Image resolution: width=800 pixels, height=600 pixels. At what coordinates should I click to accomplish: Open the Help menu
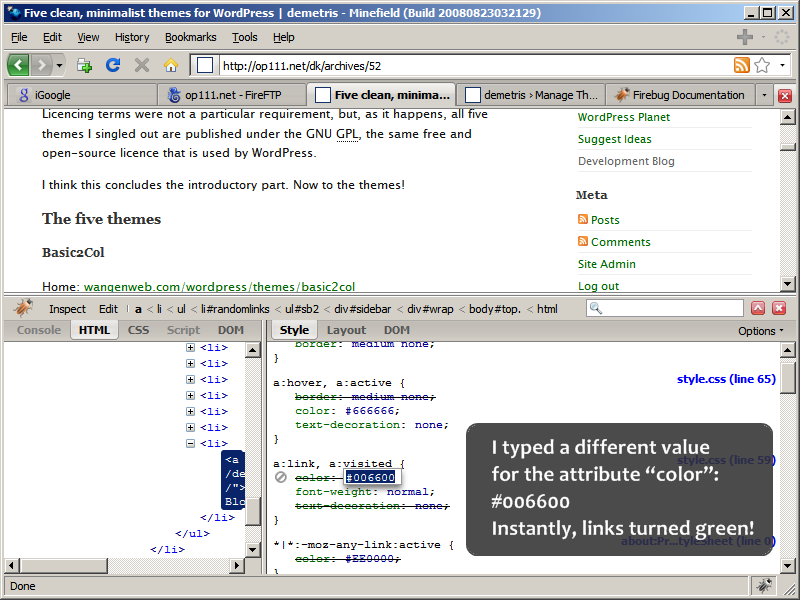pyautogui.click(x=284, y=37)
